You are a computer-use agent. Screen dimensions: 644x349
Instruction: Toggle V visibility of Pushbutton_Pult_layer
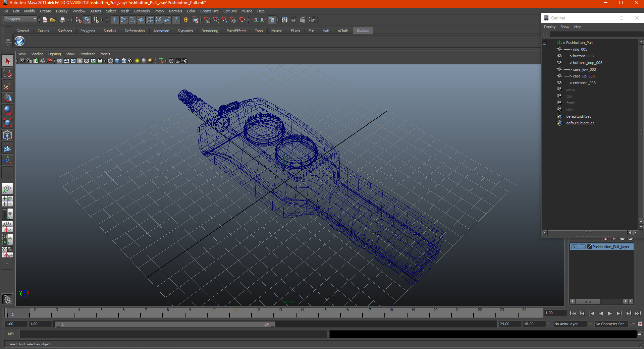coord(574,247)
